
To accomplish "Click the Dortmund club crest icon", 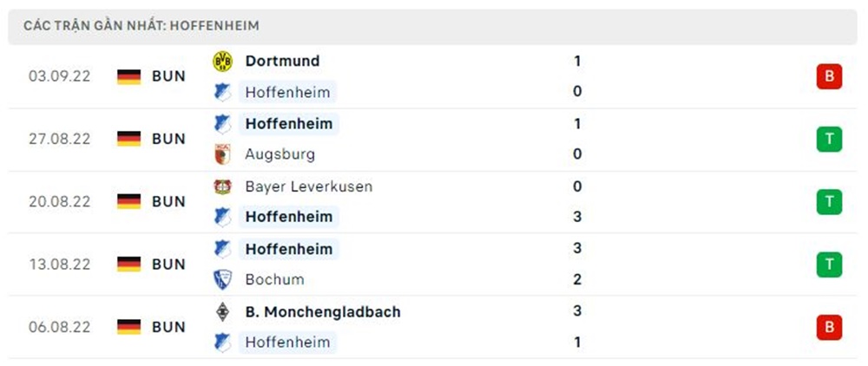I will point(223,61).
